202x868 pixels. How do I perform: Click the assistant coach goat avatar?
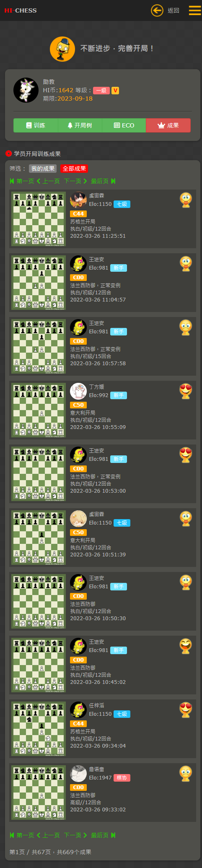pyautogui.click(x=26, y=90)
